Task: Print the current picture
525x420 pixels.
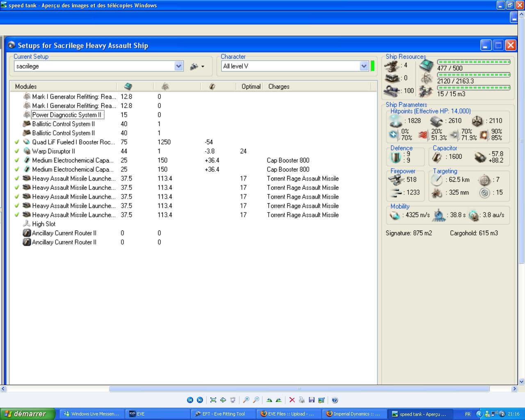Action: (x=302, y=400)
